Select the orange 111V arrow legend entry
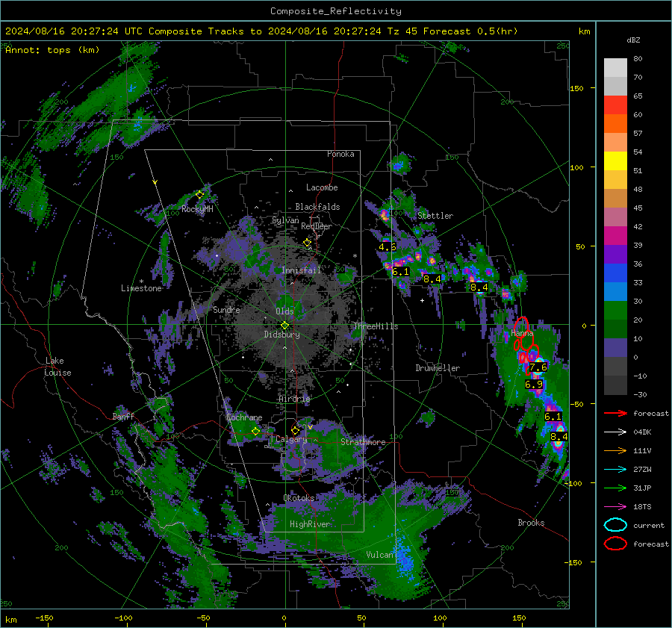Screen dimensions: 672x628 615,450
